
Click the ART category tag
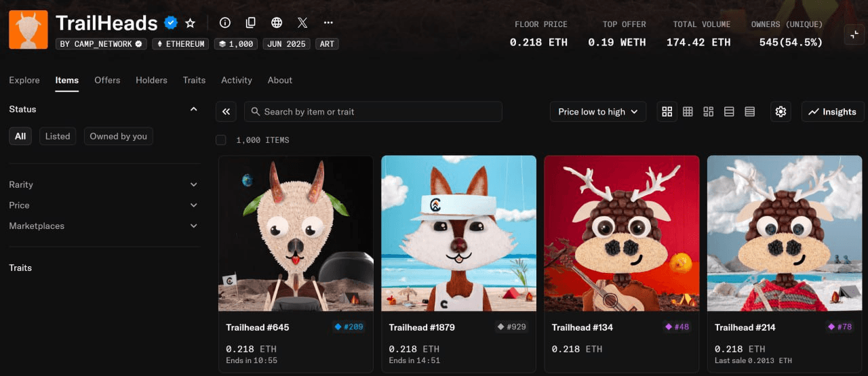pos(327,44)
